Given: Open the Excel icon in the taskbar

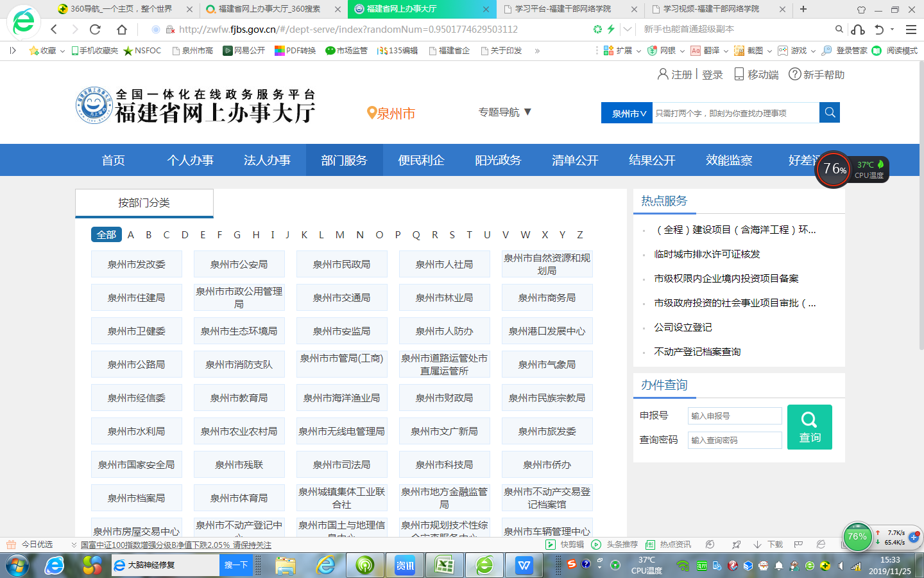Looking at the screenshot, I should click(x=444, y=565).
